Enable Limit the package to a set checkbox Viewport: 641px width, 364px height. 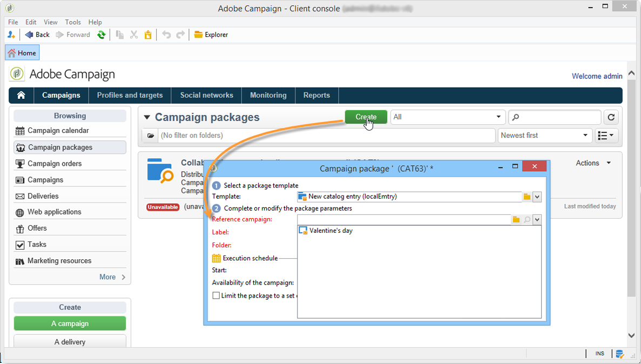pos(216,296)
